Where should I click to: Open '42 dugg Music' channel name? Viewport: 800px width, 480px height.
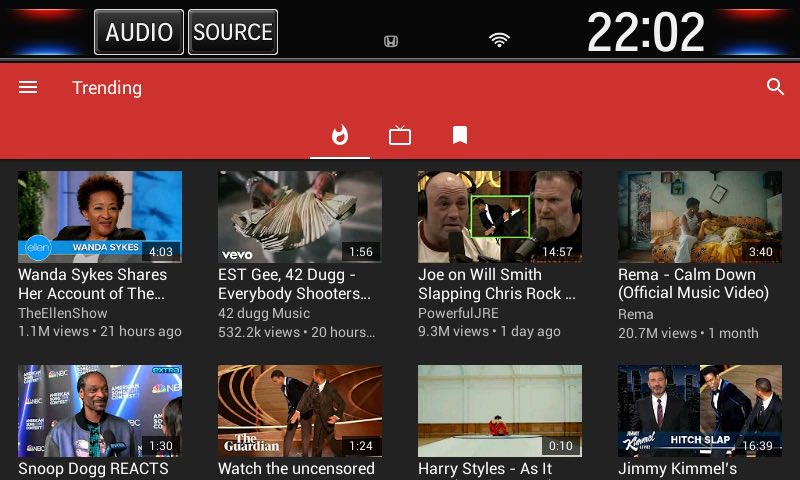(264, 313)
